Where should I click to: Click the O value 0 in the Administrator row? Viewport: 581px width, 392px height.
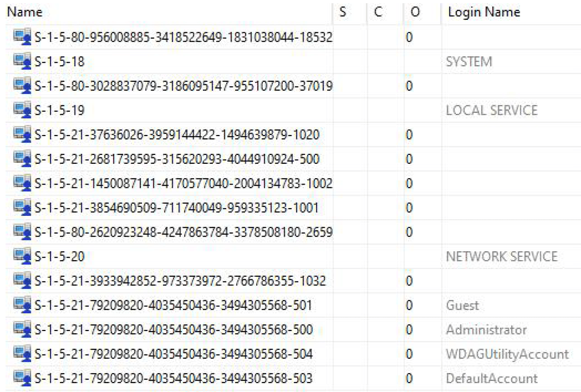point(409,330)
